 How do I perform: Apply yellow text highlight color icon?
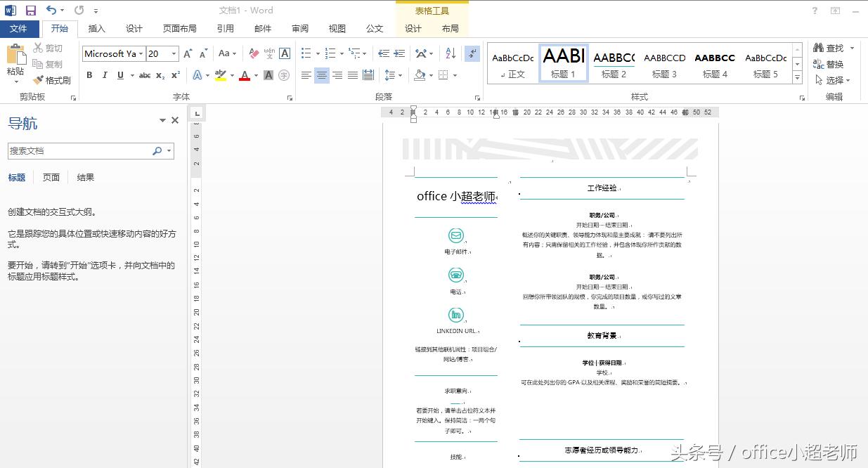(x=220, y=74)
